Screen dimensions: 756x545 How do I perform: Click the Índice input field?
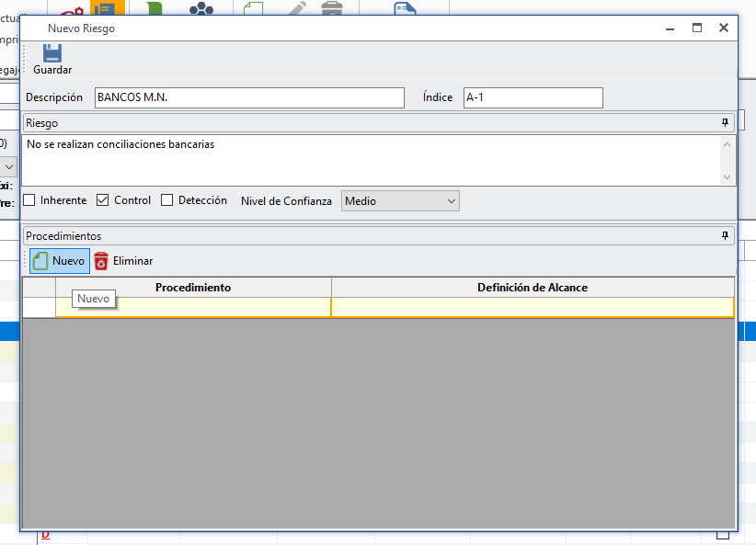pyautogui.click(x=533, y=97)
